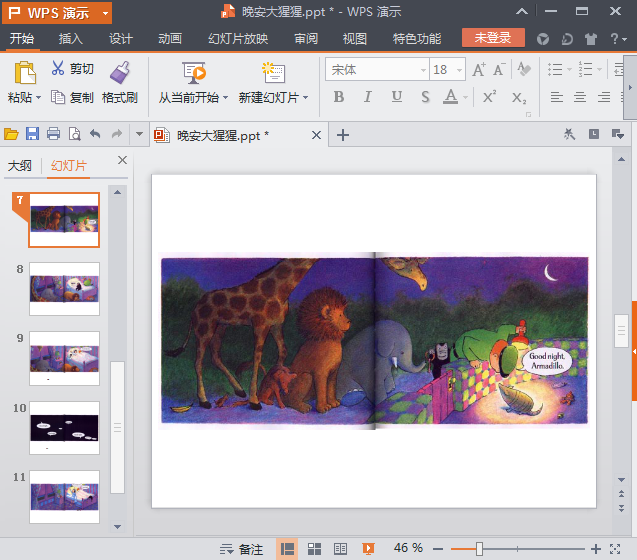Image resolution: width=637 pixels, height=560 pixels.
Task: Toggle Underline formatting
Action: (397, 97)
